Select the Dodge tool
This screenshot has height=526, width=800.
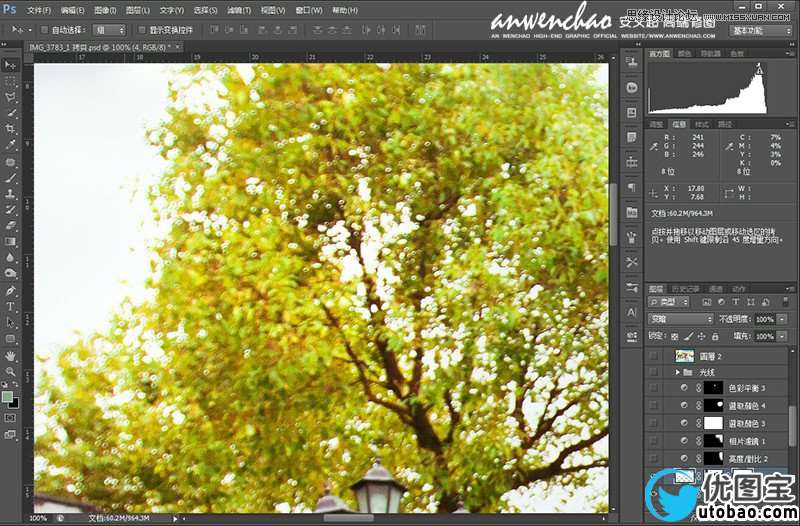point(10,274)
